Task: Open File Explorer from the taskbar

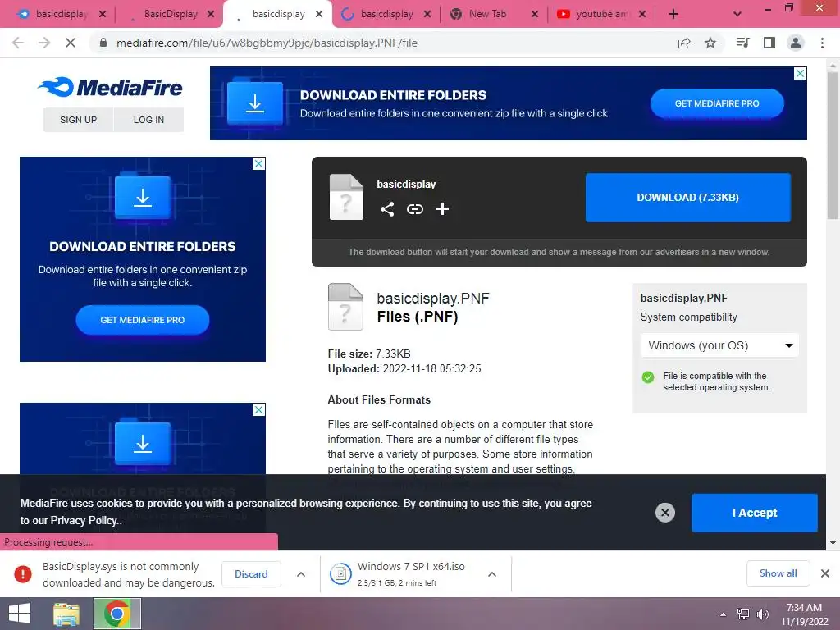Action: point(66,614)
